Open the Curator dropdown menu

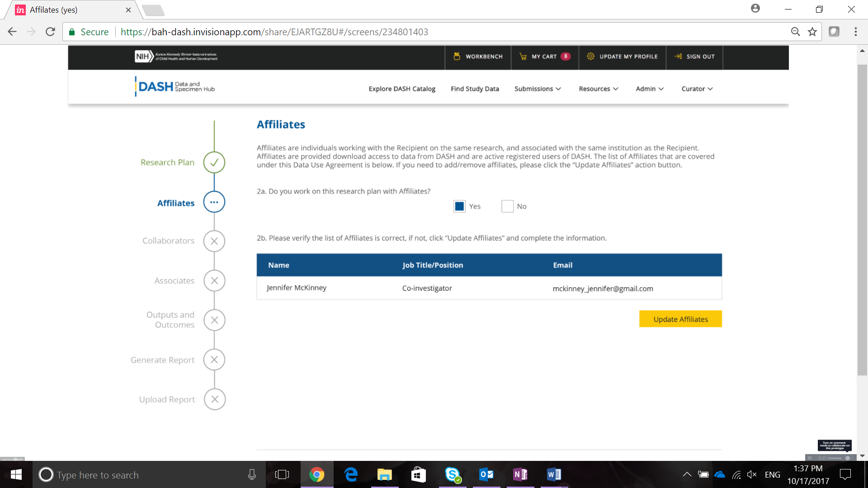coord(697,89)
